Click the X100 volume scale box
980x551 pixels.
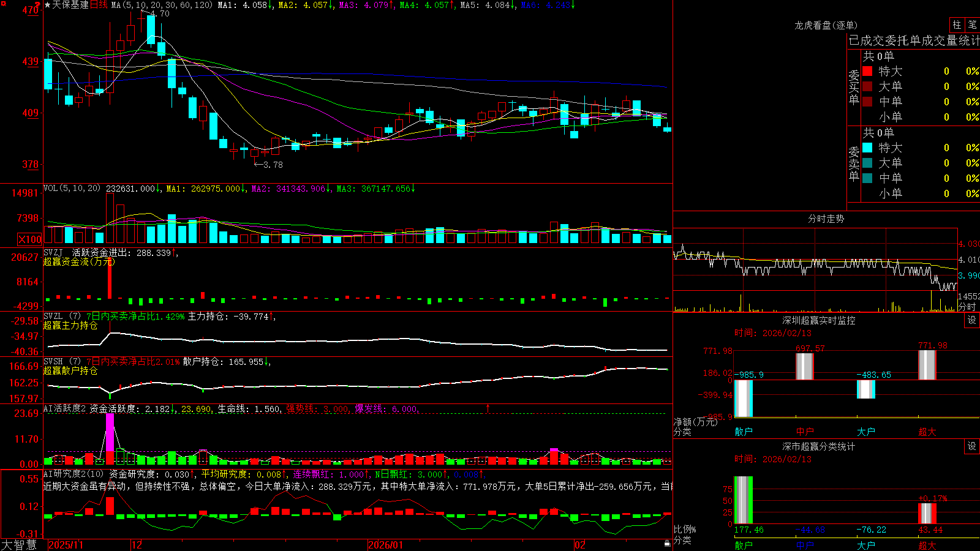pyautogui.click(x=29, y=239)
